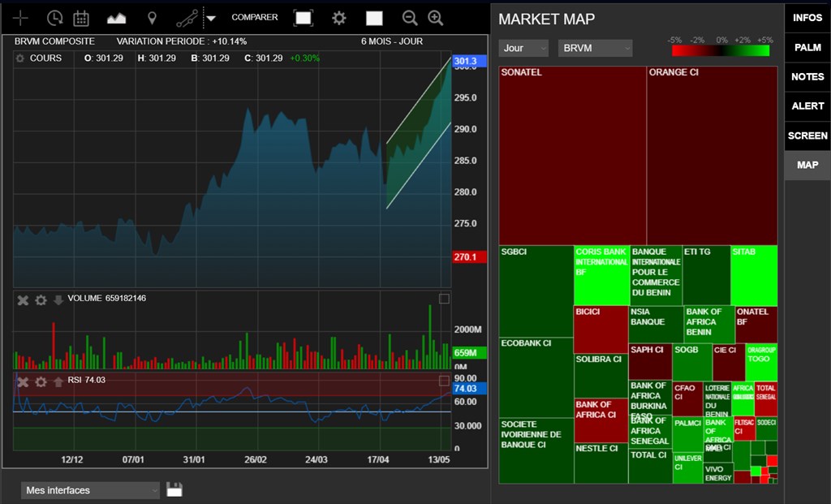Select the NESTLE CI tile
831x504 pixels.
point(601,463)
